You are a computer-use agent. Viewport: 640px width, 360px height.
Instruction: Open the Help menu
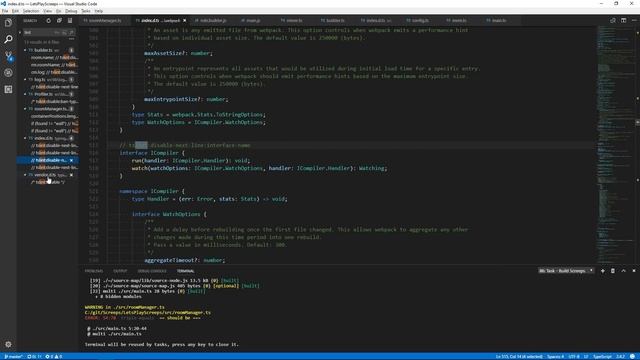(98, 11)
